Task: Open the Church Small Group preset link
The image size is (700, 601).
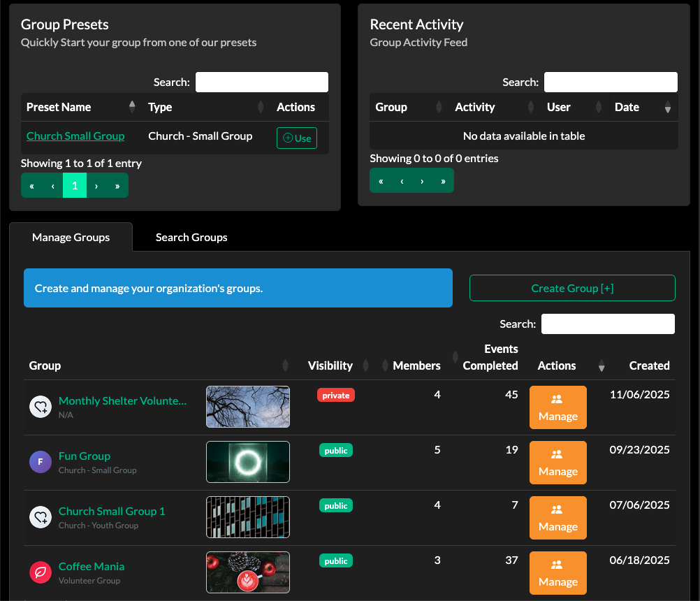Action: click(75, 136)
